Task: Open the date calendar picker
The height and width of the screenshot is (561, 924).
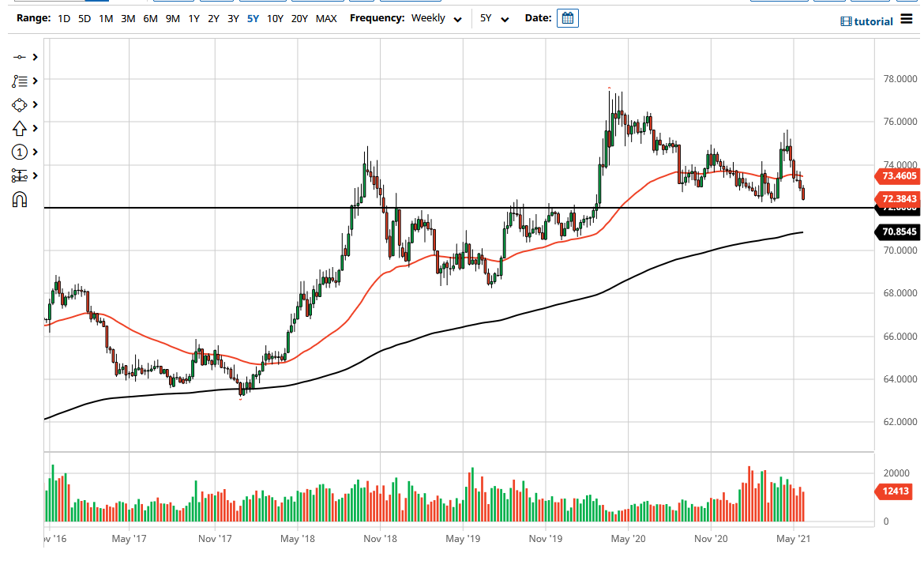Action: 568,18
